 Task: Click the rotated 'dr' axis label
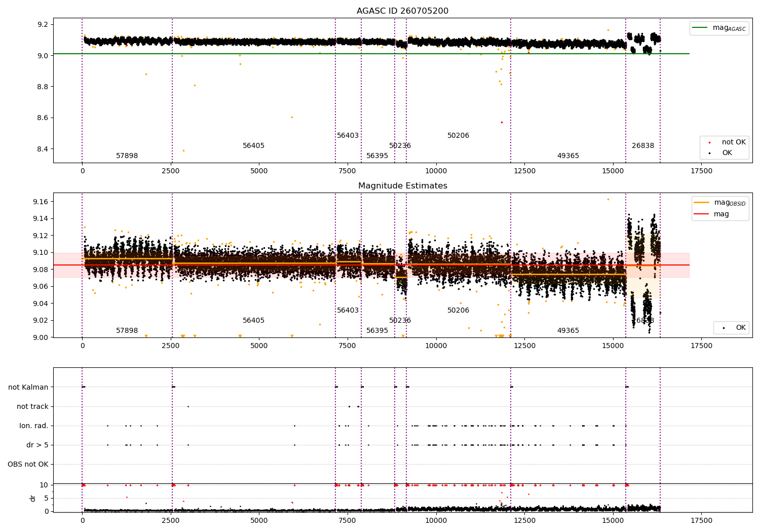pyautogui.click(x=33, y=498)
